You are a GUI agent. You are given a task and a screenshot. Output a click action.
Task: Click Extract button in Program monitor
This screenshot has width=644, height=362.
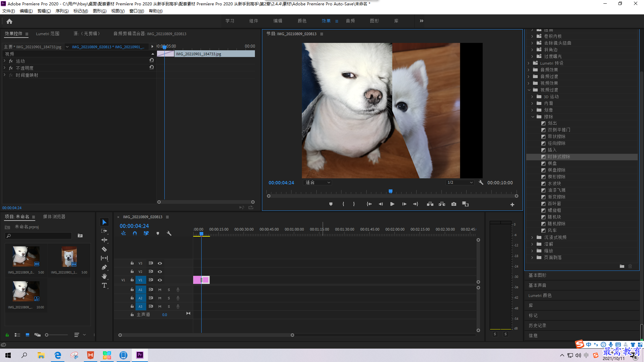pyautogui.click(x=442, y=204)
